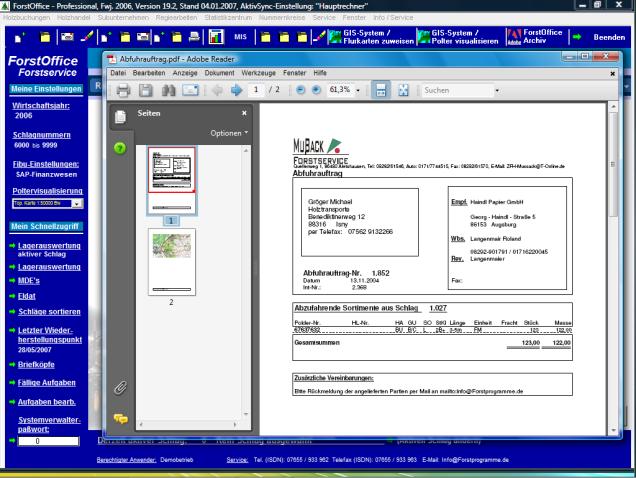Open the Fibu-Einstellungen link
Screen dimensions: 636x478
tap(46, 164)
